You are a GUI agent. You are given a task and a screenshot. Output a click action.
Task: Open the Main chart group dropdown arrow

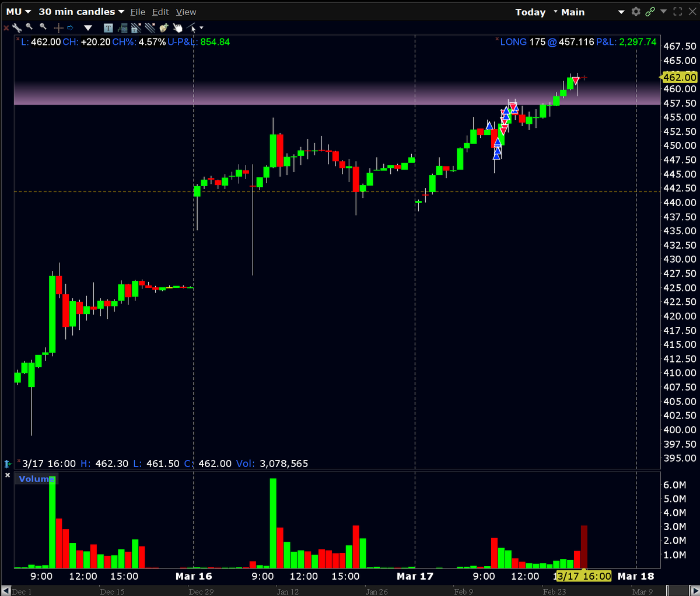pyautogui.click(x=621, y=12)
